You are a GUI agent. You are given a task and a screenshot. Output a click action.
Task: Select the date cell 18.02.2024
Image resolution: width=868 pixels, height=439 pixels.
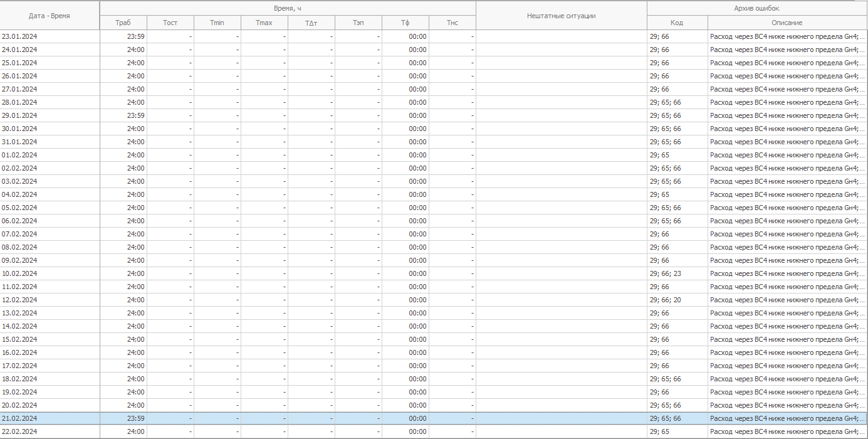(x=50, y=379)
